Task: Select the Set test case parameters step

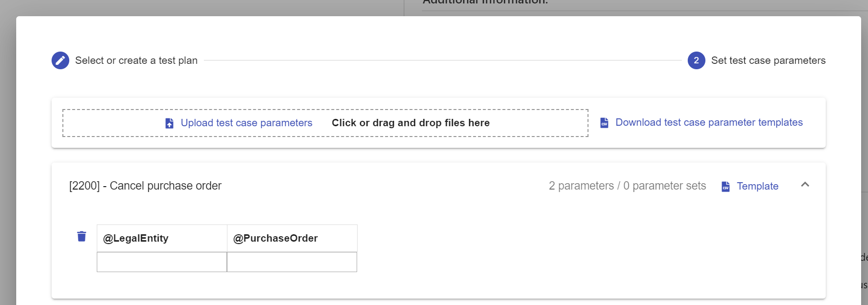Action: coord(768,60)
